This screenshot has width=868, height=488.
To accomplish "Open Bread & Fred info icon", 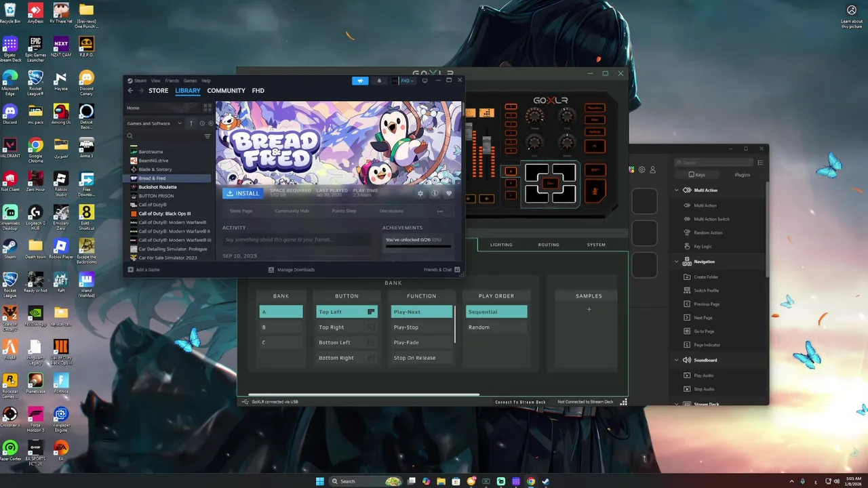I will [x=435, y=193].
